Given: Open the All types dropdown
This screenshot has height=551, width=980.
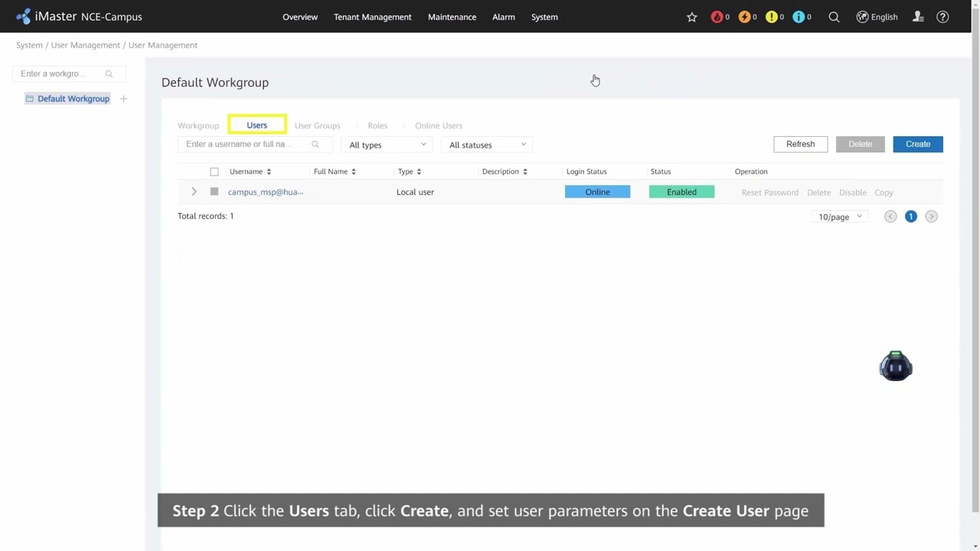Looking at the screenshot, I should click(387, 145).
